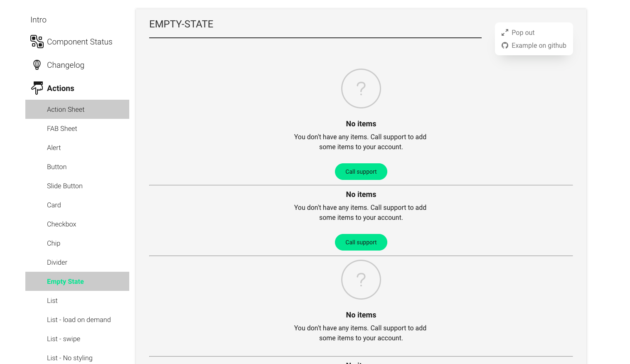Image resolution: width=630 pixels, height=364 pixels.
Task: Click the Intro heading in the sidebar
Action: pyautogui.click(x=38, y=20)
